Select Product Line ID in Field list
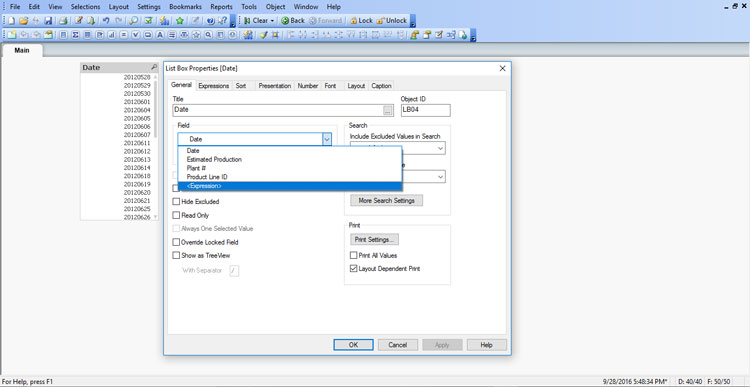 [289, 177]
